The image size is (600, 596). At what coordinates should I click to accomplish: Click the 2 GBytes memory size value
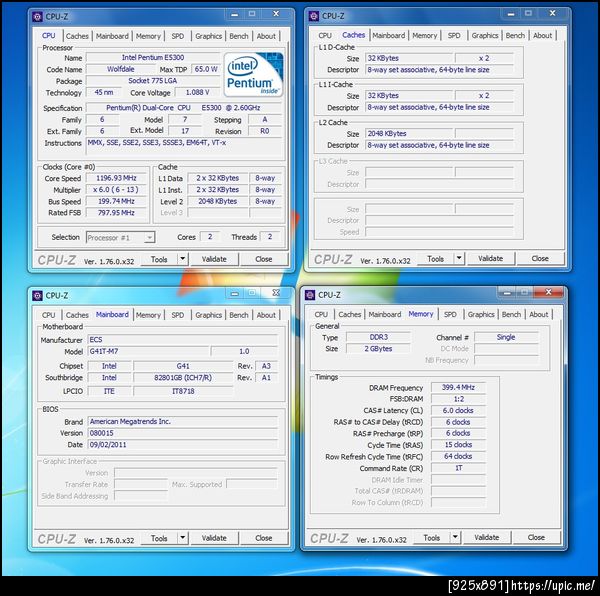tap(378, 348)
